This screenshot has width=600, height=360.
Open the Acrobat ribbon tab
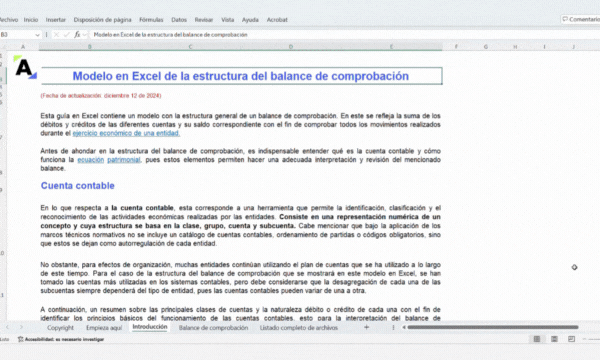coord(277,20)
